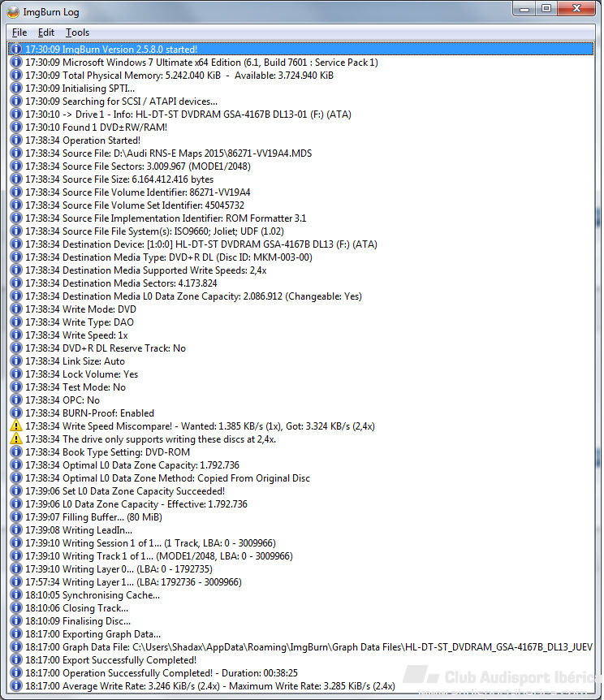The width and height of the screenshot is (604, 700).
Task: Click the ImgBurn app icon in title bar
Action: pos(13,12)
